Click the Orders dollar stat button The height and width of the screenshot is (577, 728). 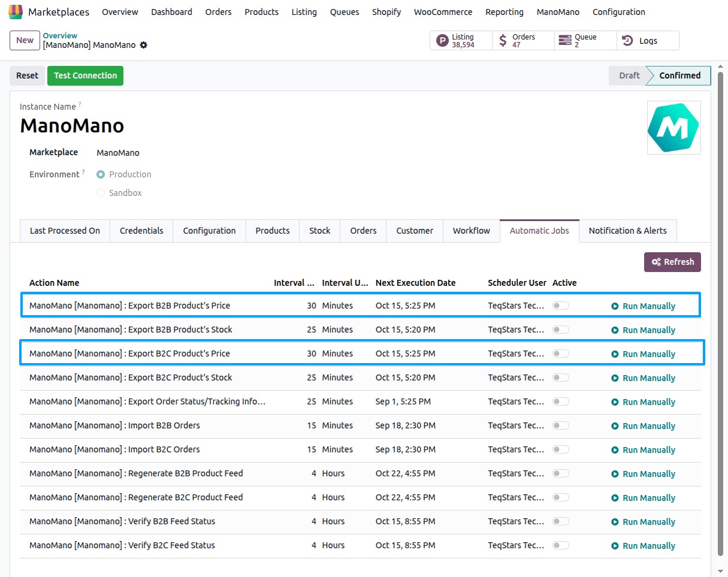(523, 41)
